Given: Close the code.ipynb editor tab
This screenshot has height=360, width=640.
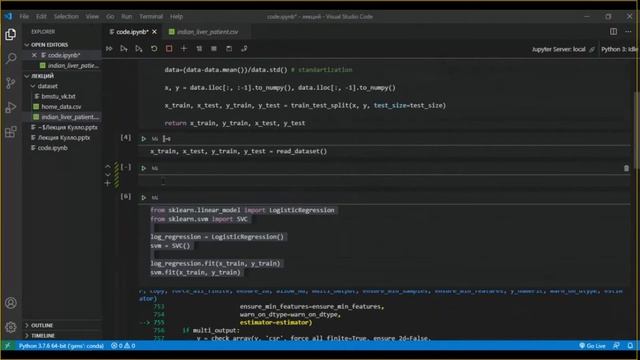Looking at the screenshot, I should click(x=154, y=31).
